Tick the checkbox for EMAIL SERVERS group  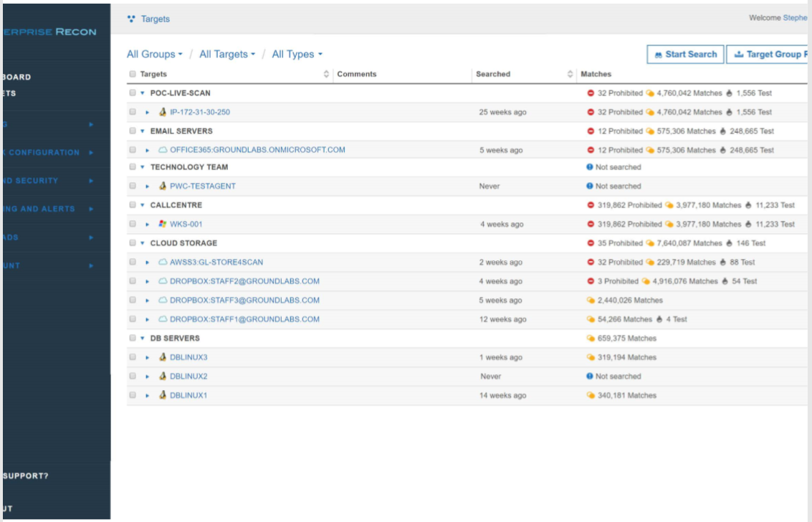pos(133,131)
